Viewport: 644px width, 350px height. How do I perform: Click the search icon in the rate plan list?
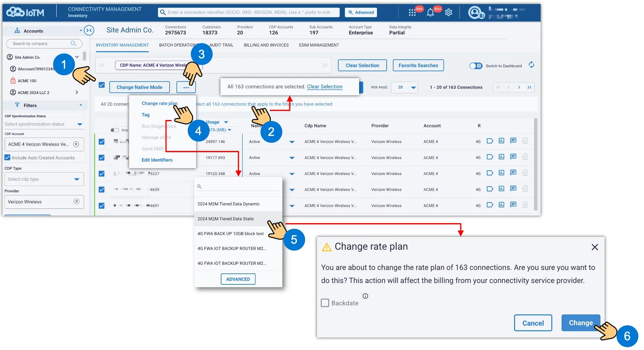point(199,187)
